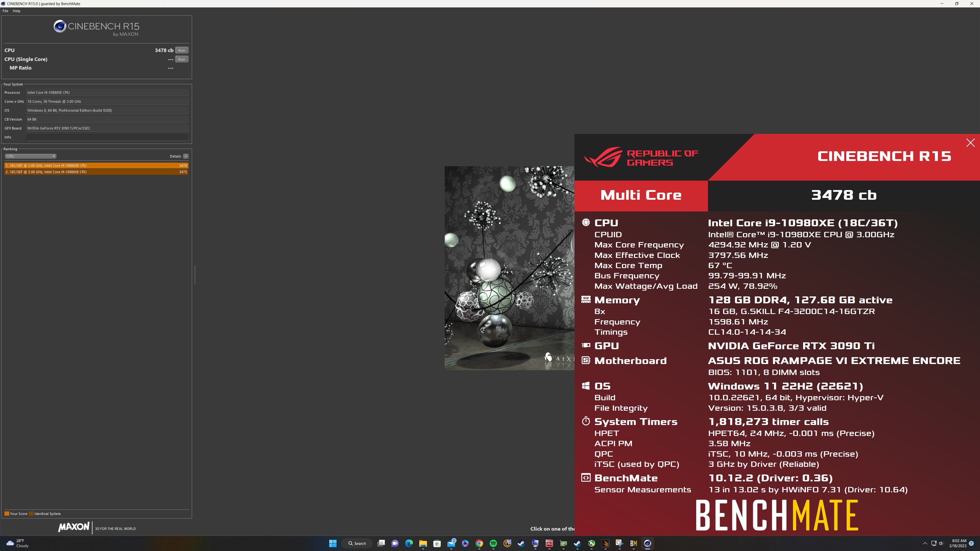Run the CPU multi-core benchmark
Viewport: 980px width, 551px height.
(181, 50)
